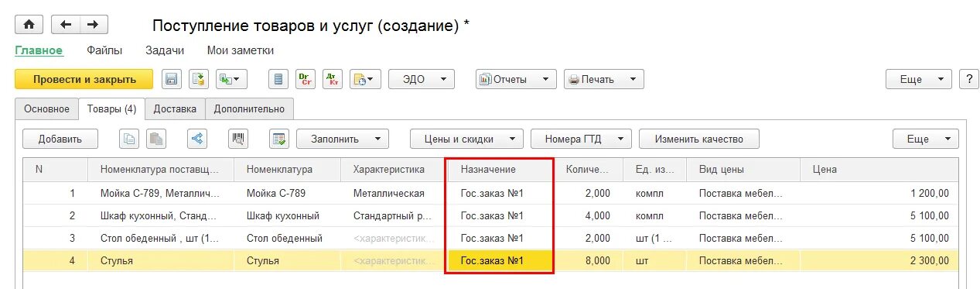Click Цена column header
The width and height of the screenshot is (980, 289).
(x=879, y=170)
